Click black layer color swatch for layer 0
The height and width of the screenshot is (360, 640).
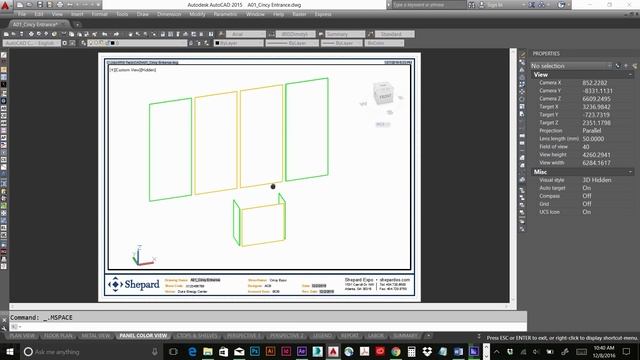point(113,43)
